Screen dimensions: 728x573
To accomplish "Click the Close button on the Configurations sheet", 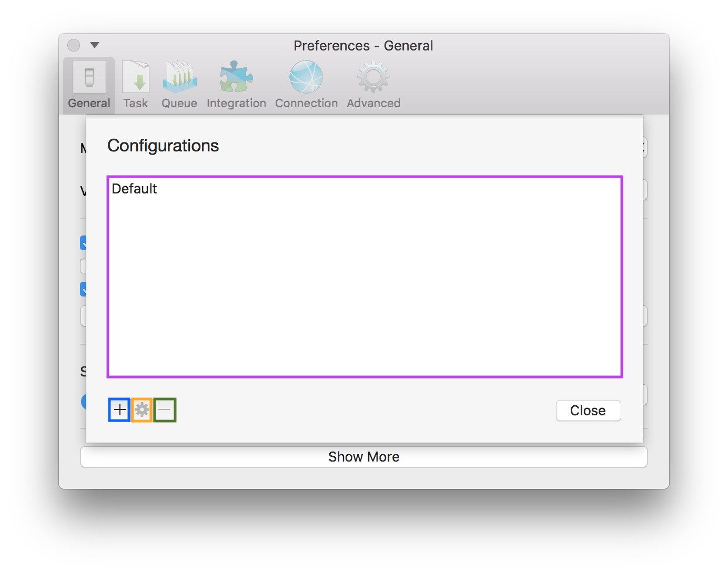I will click(588, 411).
